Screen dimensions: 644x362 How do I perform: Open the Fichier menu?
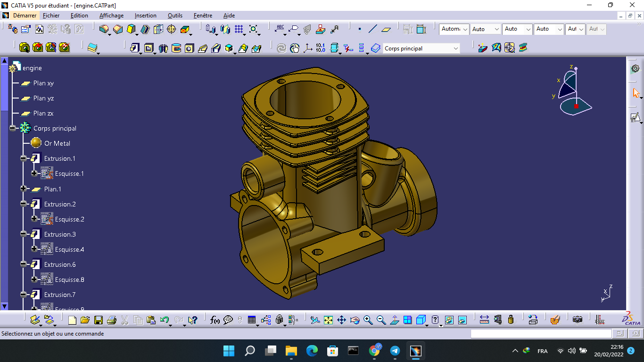coord(51,16)
